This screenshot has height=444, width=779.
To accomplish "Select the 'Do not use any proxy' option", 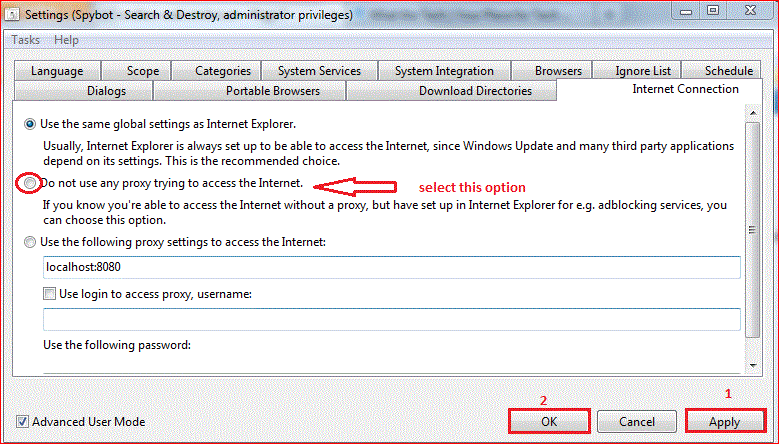I will 30,183.
